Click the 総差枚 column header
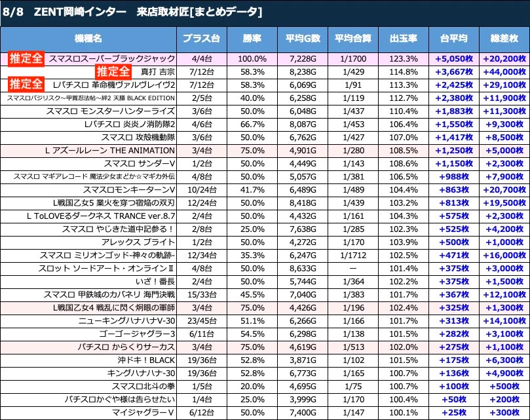 coord(504,39)
